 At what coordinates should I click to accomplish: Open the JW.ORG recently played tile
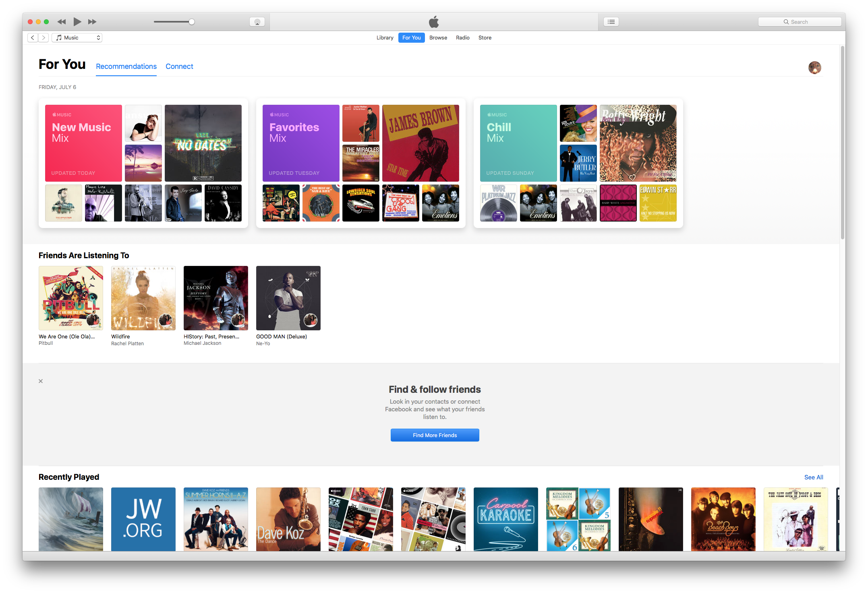point(143,519)
